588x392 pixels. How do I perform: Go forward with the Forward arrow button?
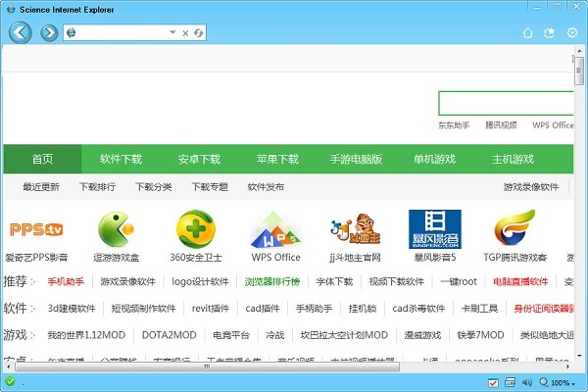[x=49, y=33]
